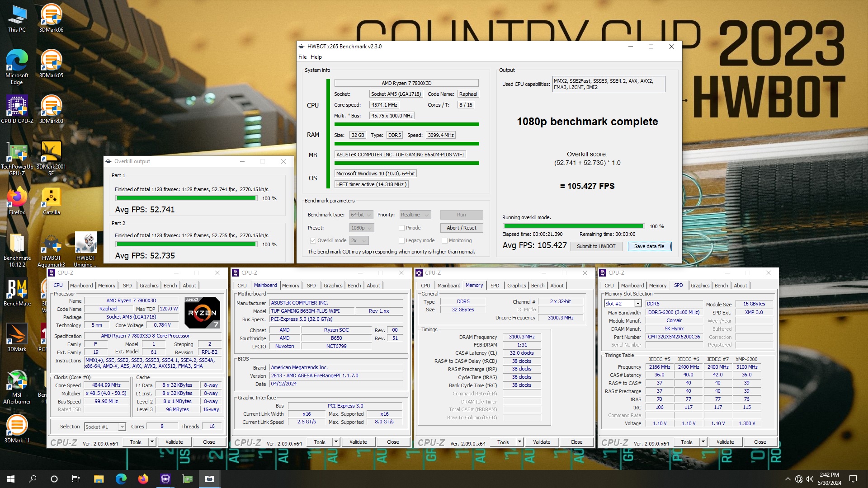
Task: Click Close in the SPD CPU-Z window
Action: tap(759, 442)
